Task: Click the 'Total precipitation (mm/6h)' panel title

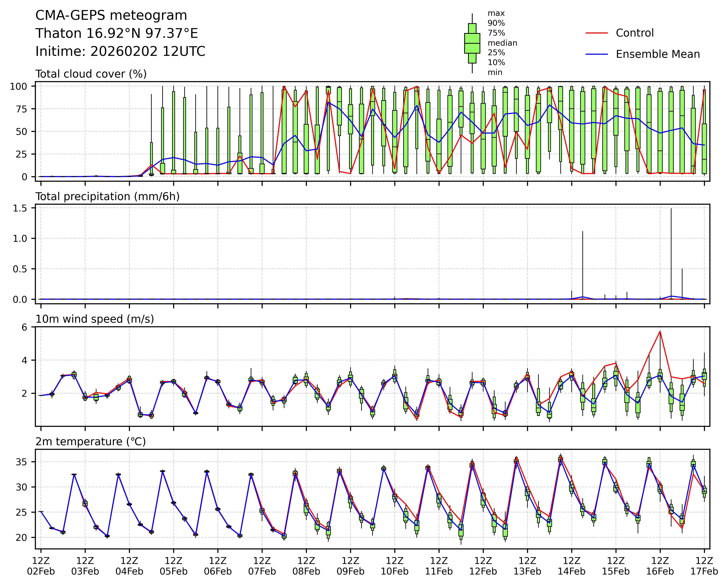Action: (x=107, y=196)
